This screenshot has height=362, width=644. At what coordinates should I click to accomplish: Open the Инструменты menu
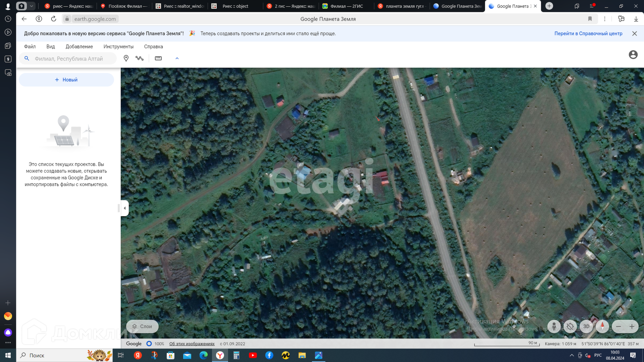pos(118,47)
